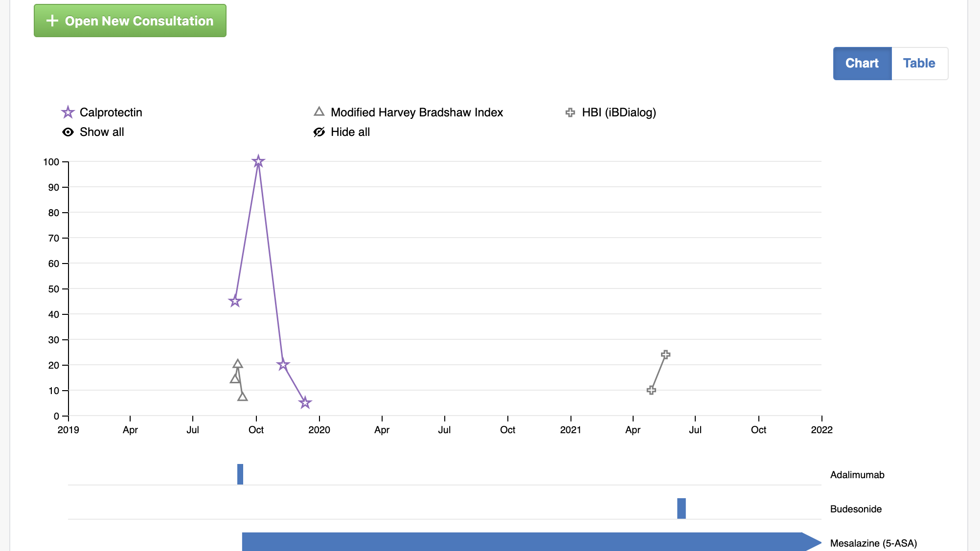Click the highest HBI plus marker near 24

pyautogui.click(x=665, y=354)
